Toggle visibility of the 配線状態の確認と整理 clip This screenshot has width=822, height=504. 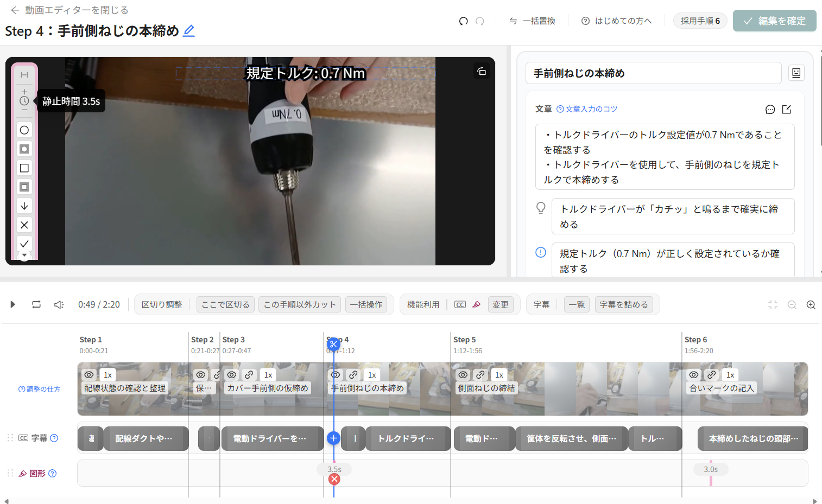point(89,375)
